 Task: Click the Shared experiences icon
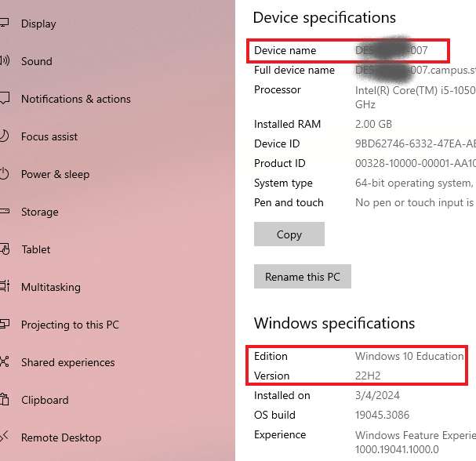click(x=4, y=361)
